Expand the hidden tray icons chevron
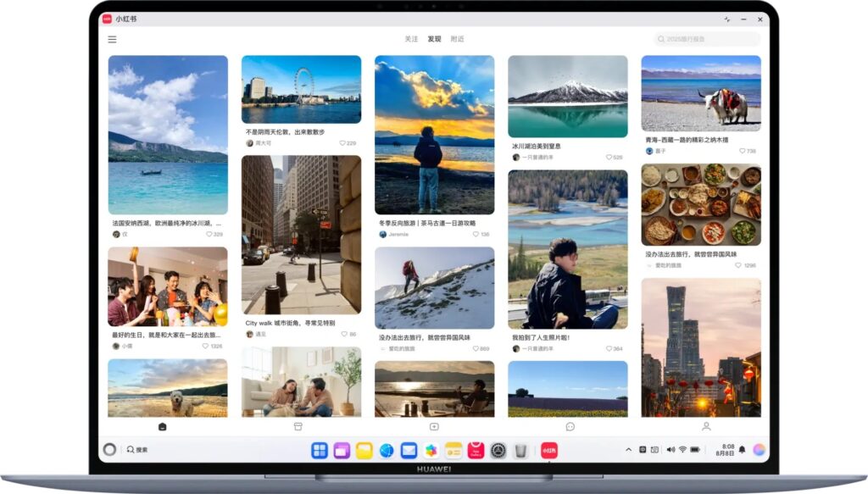The height and width of the screenshot is (494, 868). coord(628,447)
